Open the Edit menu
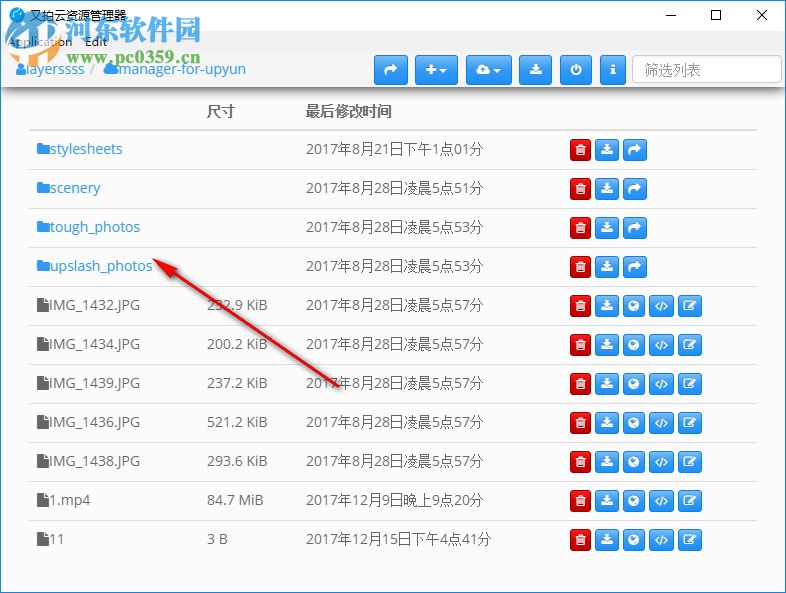Image resolution: width=786 pixels, height=593 pixels. (x=96, y=42)
